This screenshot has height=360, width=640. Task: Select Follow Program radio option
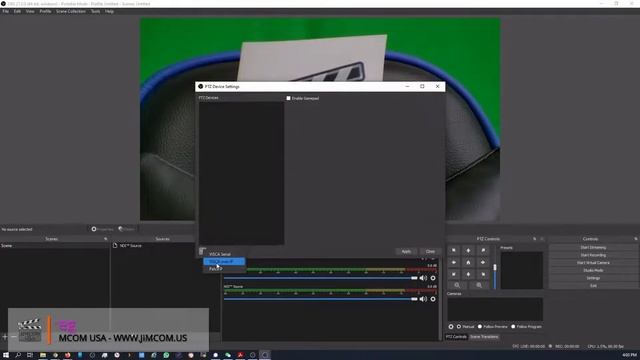pos(513,327)
